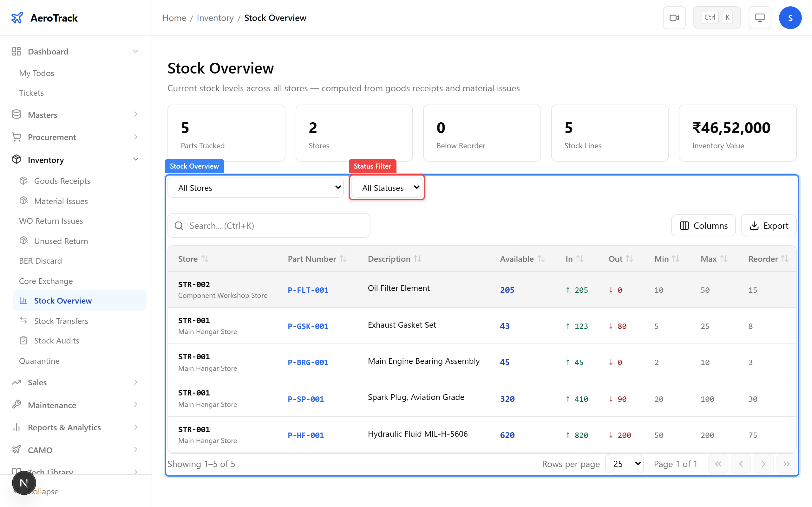Click the Columns icon above the stock table
The height and width of the screenshot is (507, 812).
(685, 225)
